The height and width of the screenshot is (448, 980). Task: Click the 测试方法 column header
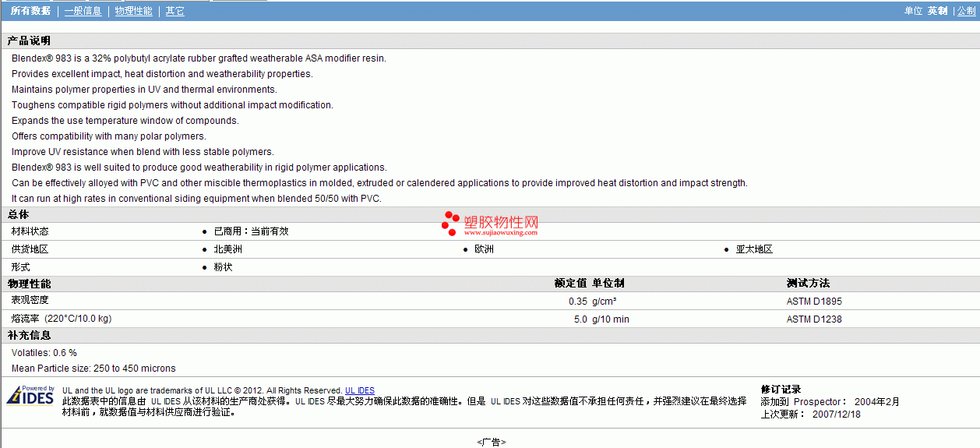(808, 284)
